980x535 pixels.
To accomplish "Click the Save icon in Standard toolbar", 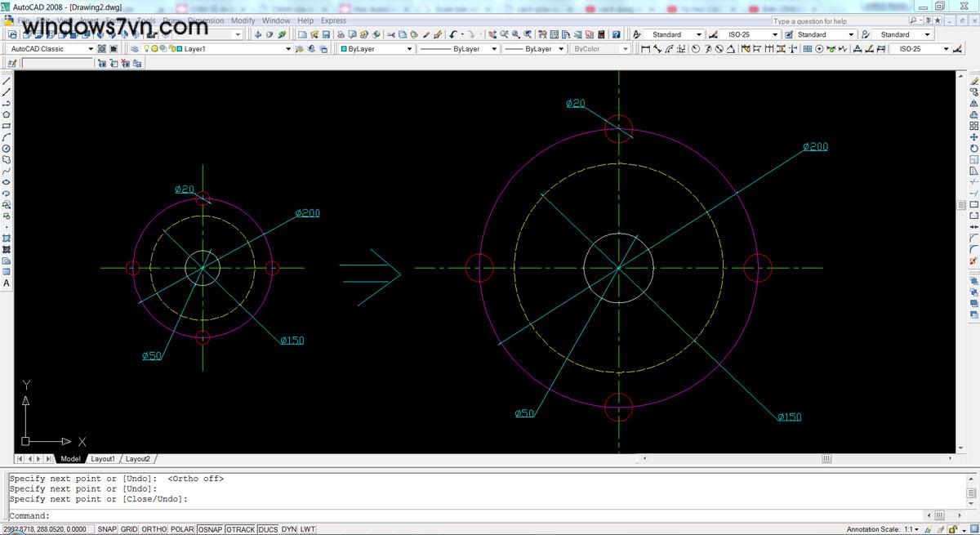I will tap(326, 34).
